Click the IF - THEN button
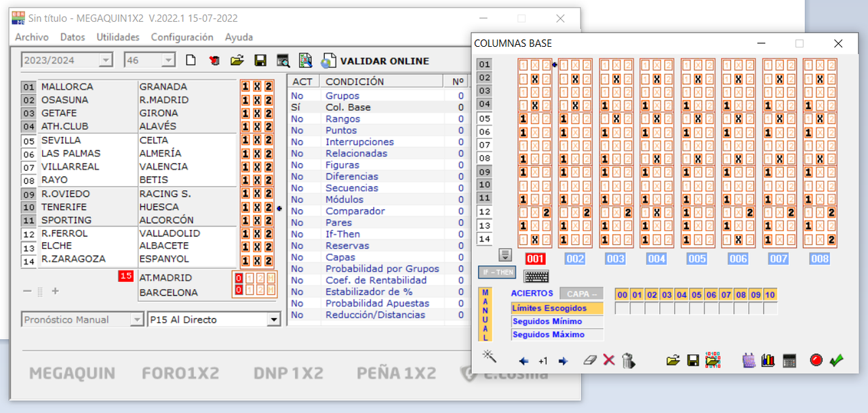 [x=497, y=273]
